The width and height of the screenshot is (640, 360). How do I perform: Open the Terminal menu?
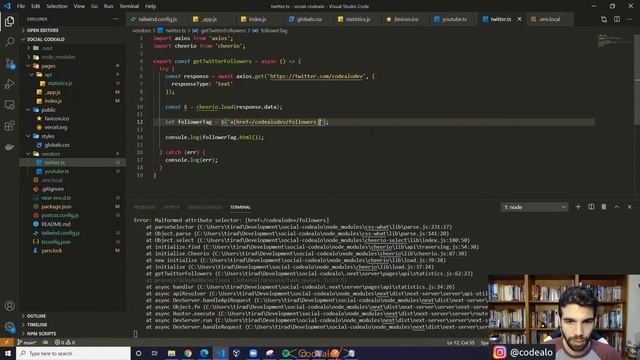point(129,6)
